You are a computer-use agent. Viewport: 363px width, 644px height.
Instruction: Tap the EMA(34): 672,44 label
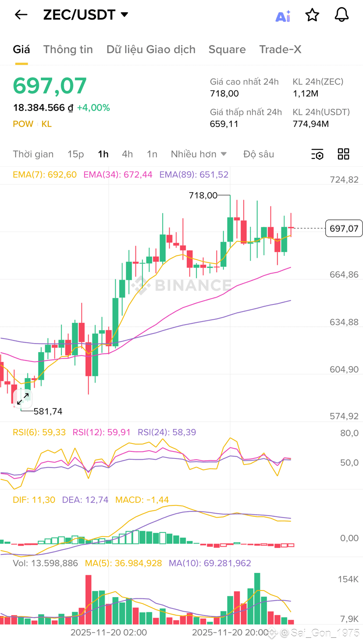pyautogui.click(x=118, y=175)
